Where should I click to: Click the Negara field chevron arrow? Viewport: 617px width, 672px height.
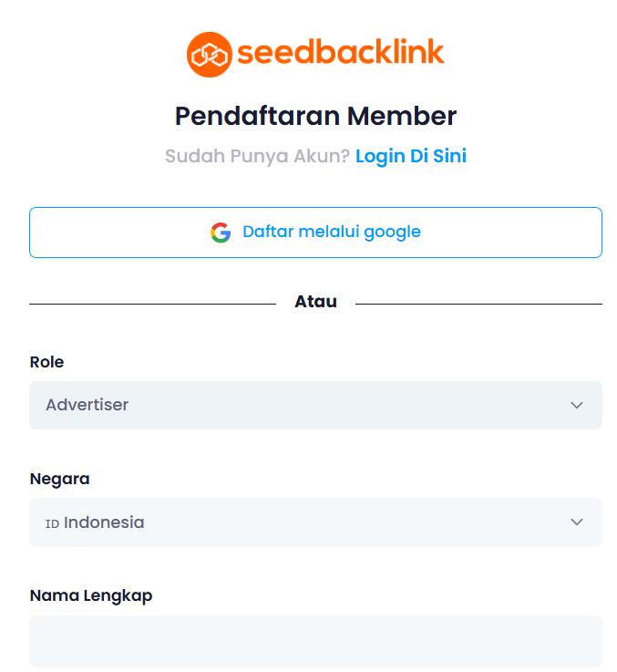577,522
